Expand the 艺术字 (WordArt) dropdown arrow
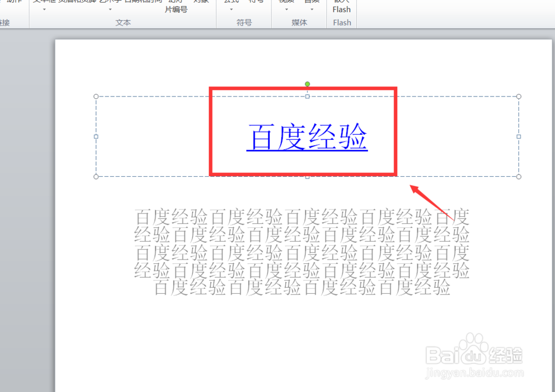Screen dimensions: 555x392 coord(110,9)
